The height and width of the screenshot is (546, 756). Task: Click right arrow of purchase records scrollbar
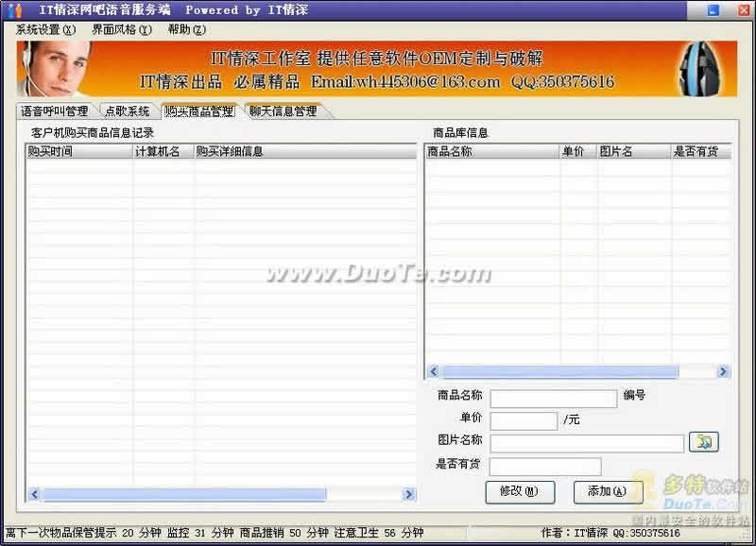point(409,494)
